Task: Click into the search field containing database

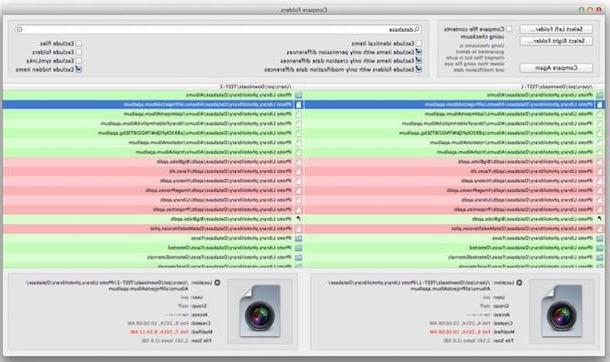Action: click(x=218, y=29)
